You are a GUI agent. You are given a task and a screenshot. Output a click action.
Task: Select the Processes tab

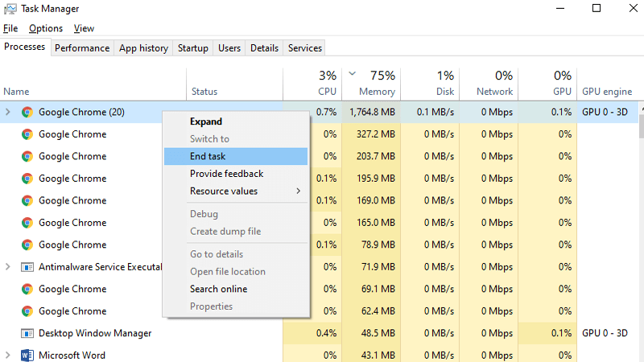(x=25, y=47)
